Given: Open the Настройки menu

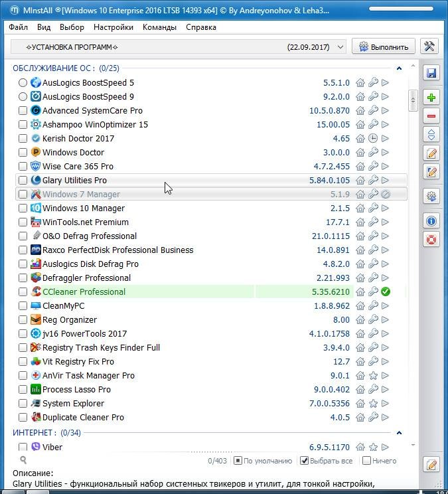Looking at the screenshot, I should pyautogui.click(x=113, y=27).
